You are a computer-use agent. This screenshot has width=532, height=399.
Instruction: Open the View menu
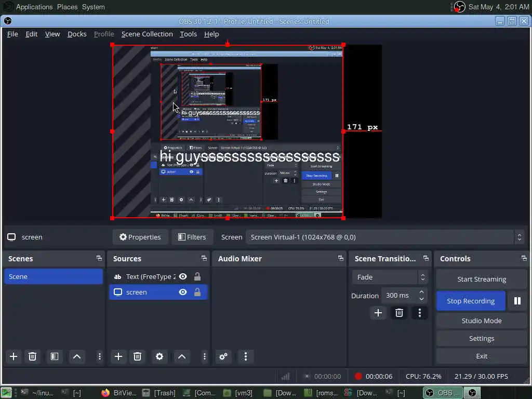[52, 34]
